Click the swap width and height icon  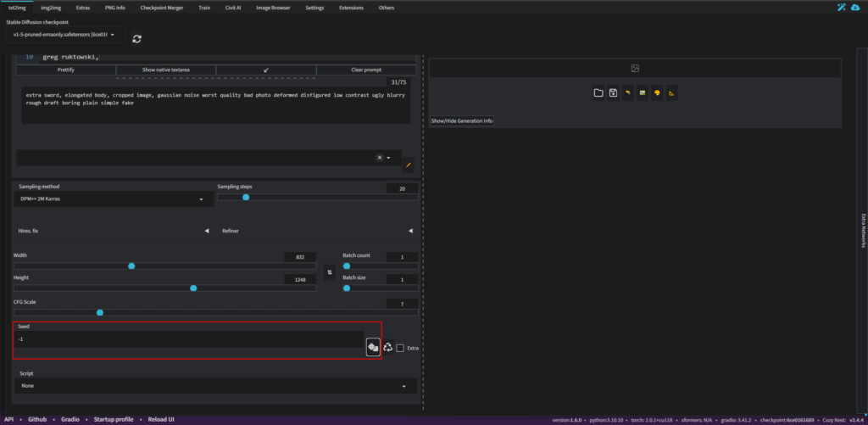pyautogui.click(x=330, y=272)
